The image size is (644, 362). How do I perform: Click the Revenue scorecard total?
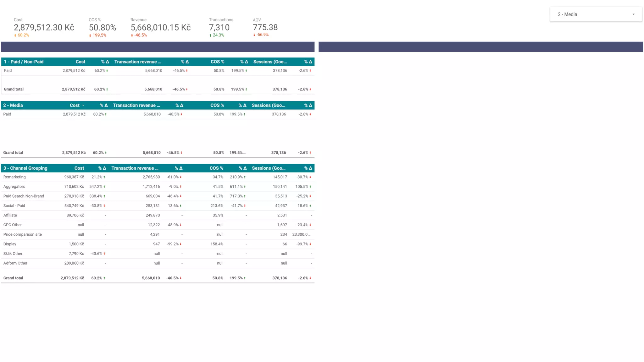(160, 28)
